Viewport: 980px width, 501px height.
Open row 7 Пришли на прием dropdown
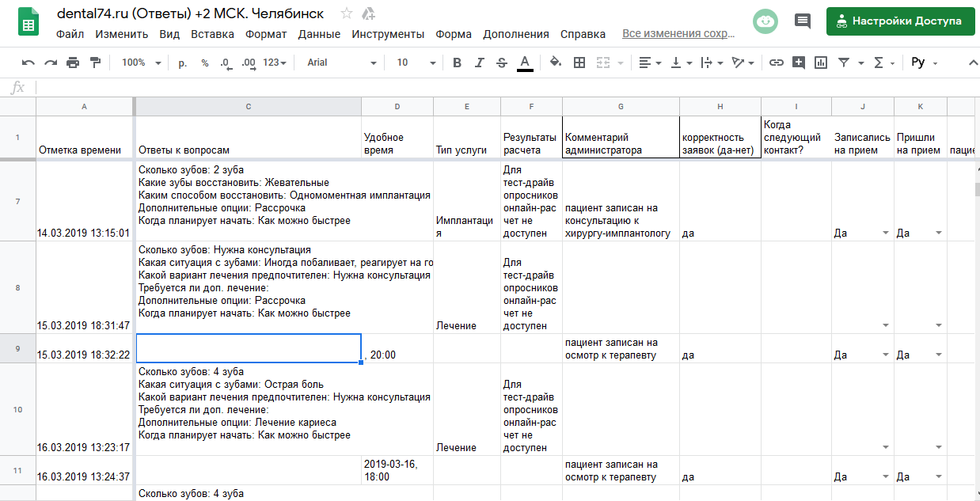[x=939, y=233]
